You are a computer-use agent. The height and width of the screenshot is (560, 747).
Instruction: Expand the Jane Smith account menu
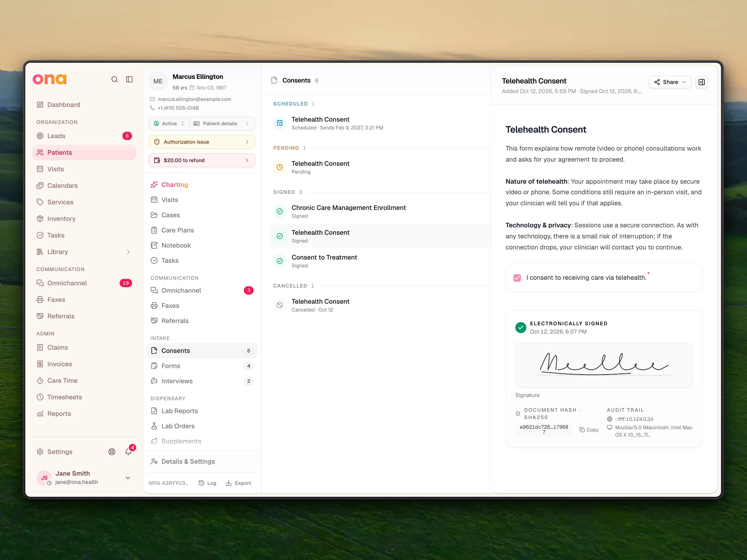pos(128,478)
